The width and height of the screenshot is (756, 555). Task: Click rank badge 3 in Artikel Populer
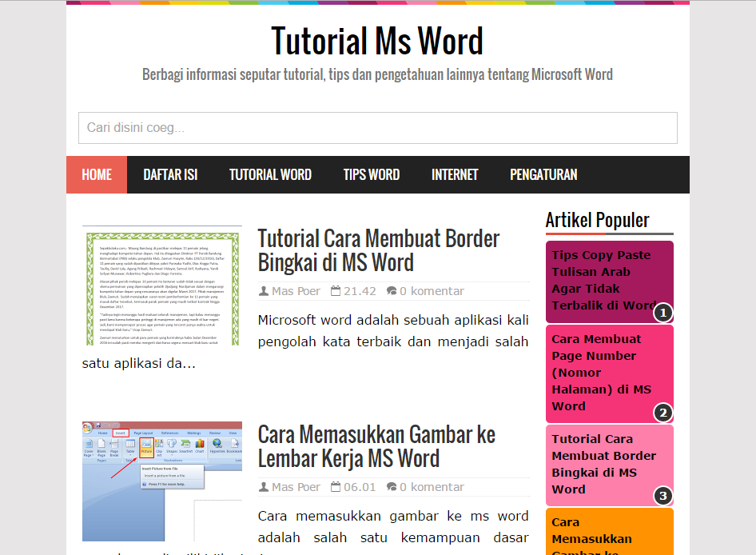click(x=663, y=496)
